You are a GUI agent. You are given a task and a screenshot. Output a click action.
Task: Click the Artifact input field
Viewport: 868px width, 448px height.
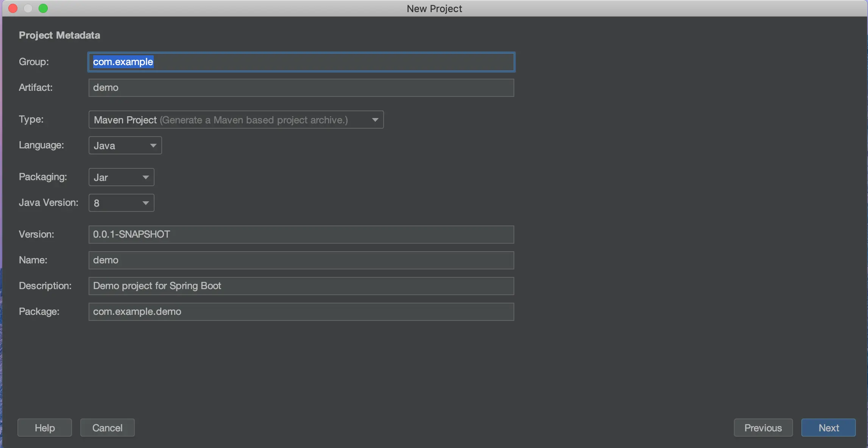[301, 88]
